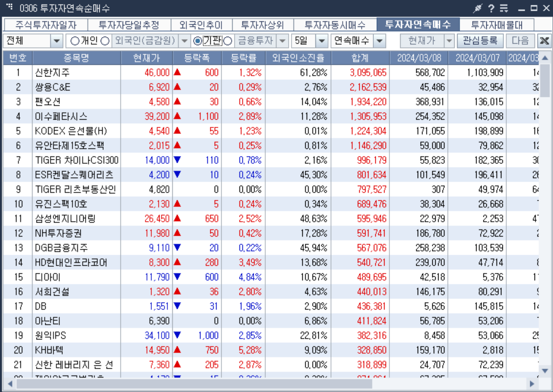553x392 pixels.
Task: Click the down arrow icon in 디아이 row
Action: coord(177,277)
